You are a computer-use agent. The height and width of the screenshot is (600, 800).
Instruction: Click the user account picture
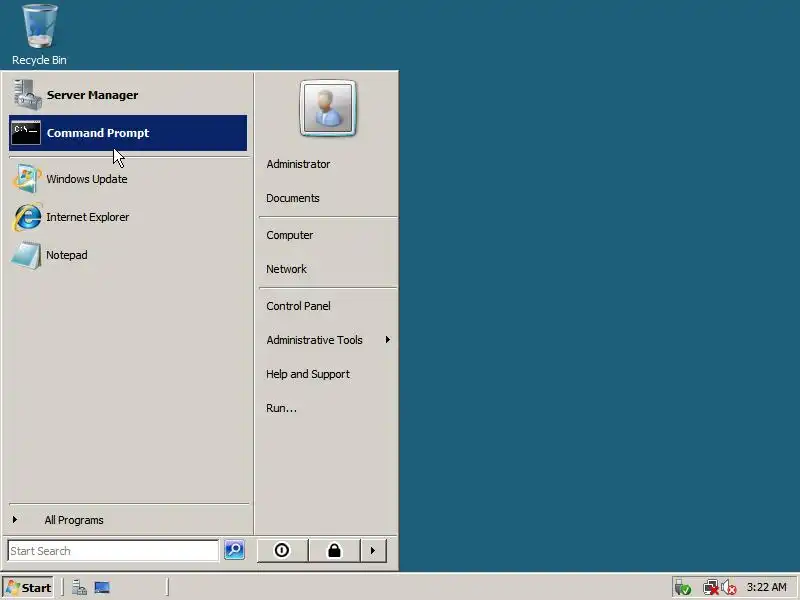328,108
